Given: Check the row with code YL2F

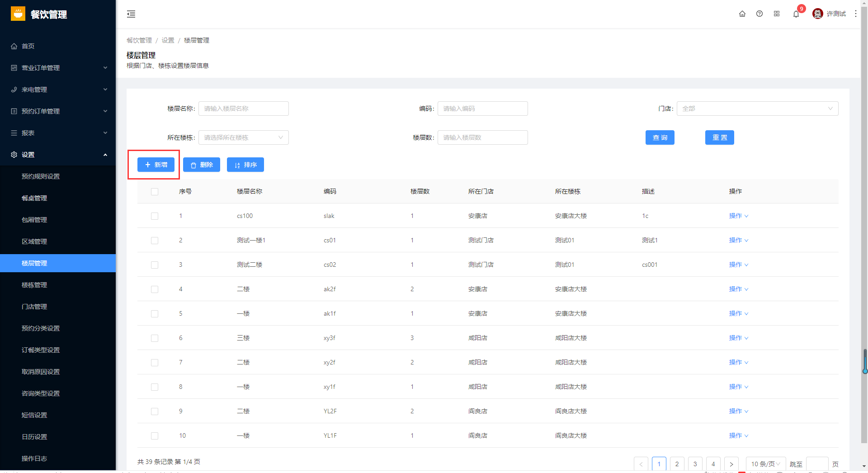Looking at the screenshot, I should (x=155, y=412).
